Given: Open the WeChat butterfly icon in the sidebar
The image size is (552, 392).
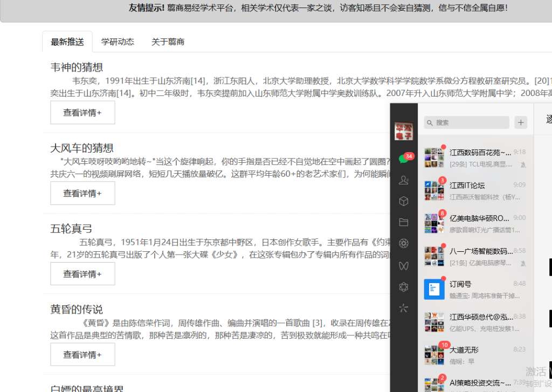Looking at the screenshot, I should click(403, 266).
